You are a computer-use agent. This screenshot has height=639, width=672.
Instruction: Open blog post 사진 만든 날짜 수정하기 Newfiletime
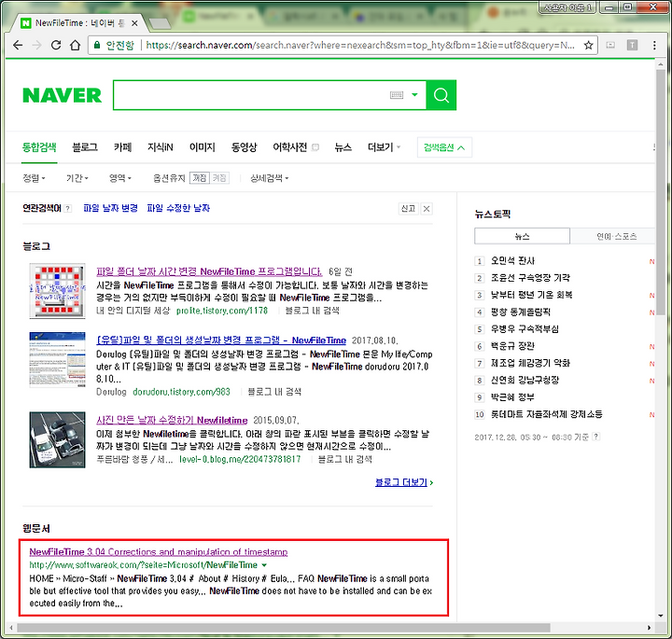[x=172, y=420]
